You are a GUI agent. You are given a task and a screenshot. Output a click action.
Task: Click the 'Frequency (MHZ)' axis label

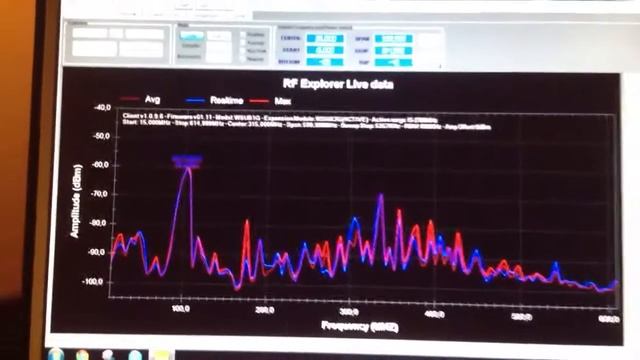tap(360, 327)
